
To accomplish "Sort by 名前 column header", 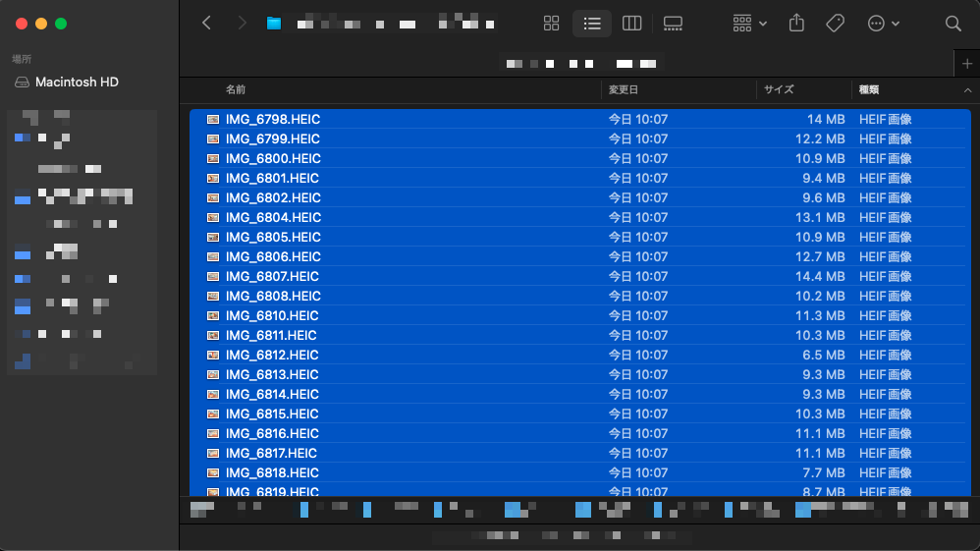I will [236, 89].
